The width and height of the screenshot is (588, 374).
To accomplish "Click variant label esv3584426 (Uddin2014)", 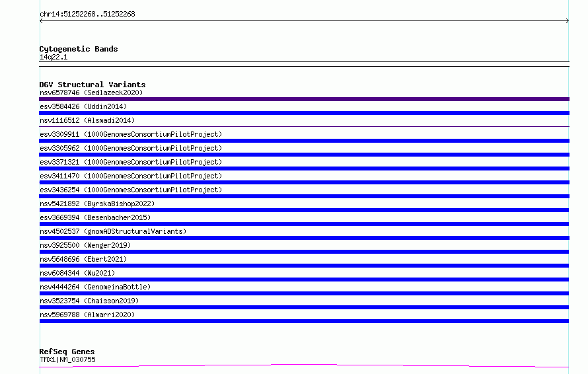I will point(83,106).
